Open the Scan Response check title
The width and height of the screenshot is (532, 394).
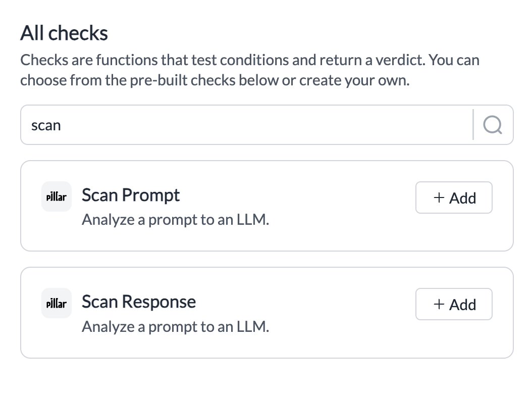[x=139, y=302]
